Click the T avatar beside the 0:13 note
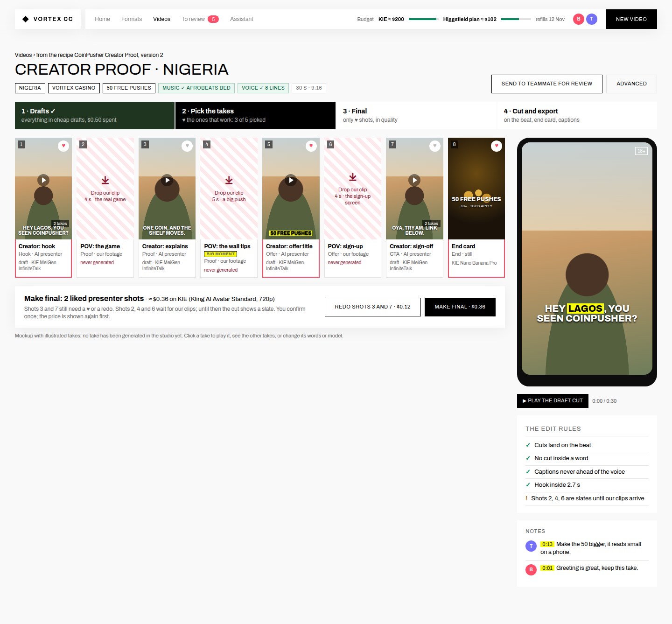672x624 pixels. point(531,546)
